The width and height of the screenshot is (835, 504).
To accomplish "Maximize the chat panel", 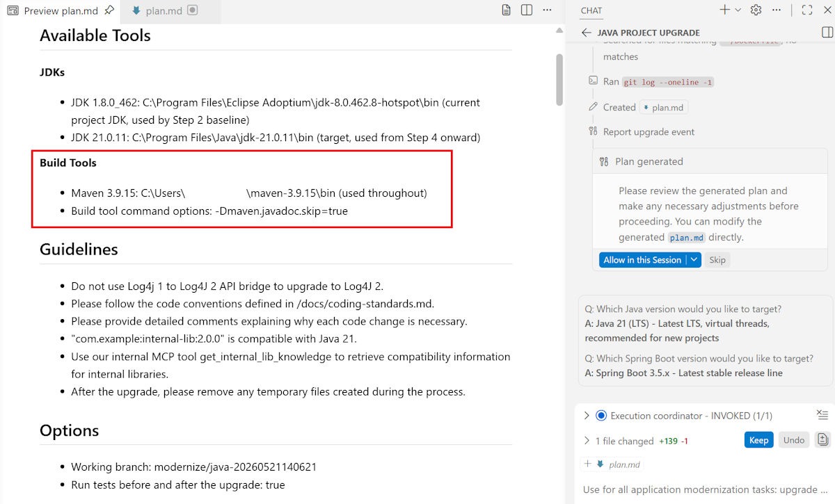I will [807, 10].
